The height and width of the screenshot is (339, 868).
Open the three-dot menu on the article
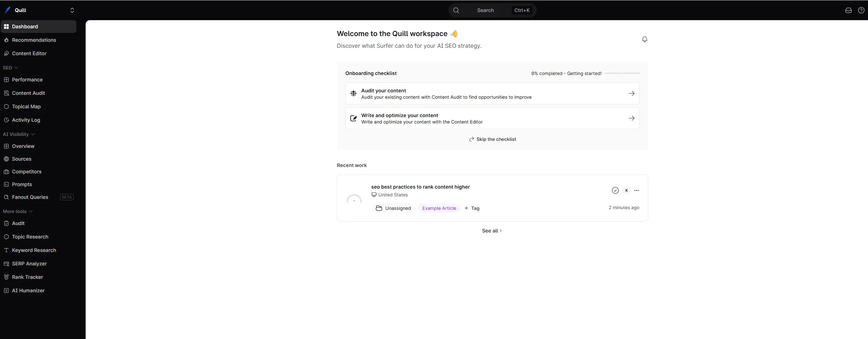click(x=637, y=190)
